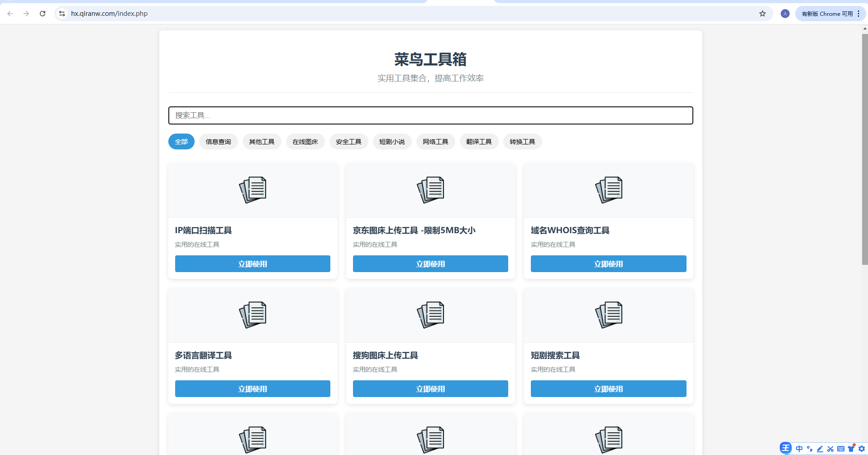Open the Chrome three-dot menu
Viewport: 868px width, 455px height.
click(859, 14)
